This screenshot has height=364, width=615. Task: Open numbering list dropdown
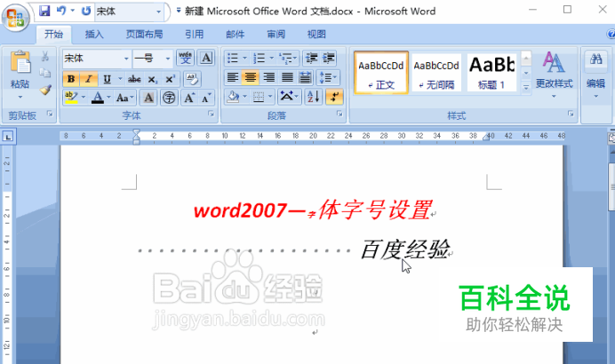point(271,58)
